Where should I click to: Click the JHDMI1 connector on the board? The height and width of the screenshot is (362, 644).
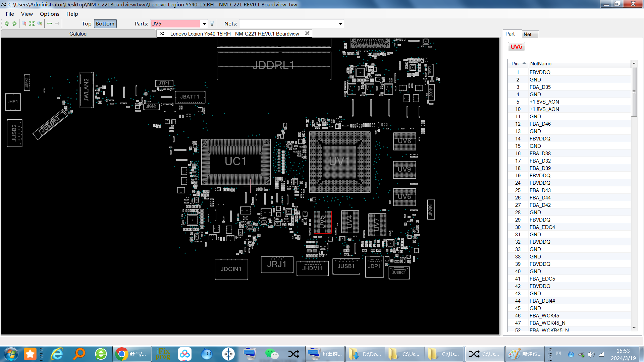[x=312, y=268]
